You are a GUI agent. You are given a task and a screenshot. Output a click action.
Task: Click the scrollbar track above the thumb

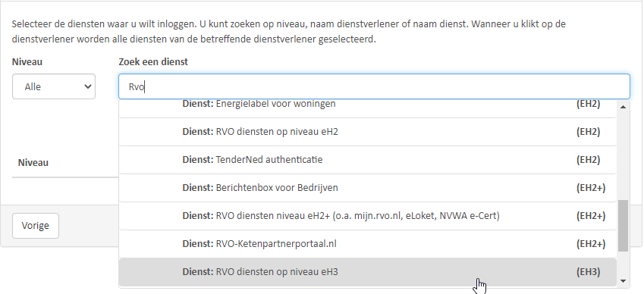point(623,156)
